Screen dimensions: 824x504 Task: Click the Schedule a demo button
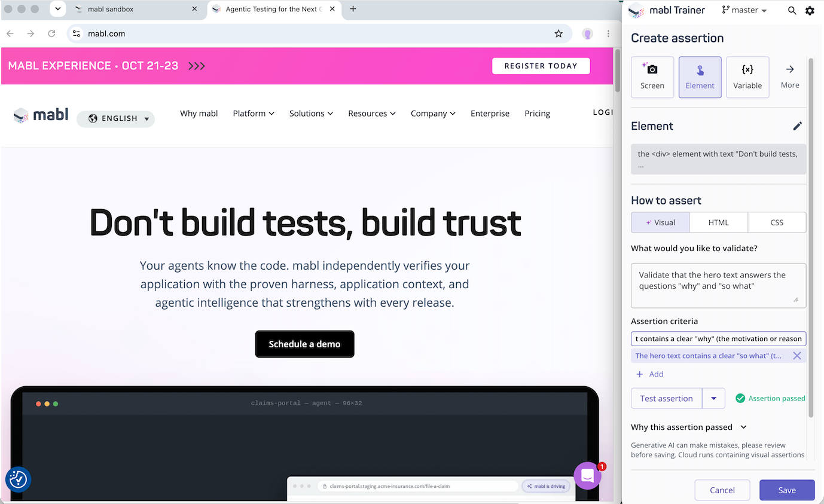pyautogui.click(x=304, y=344)
